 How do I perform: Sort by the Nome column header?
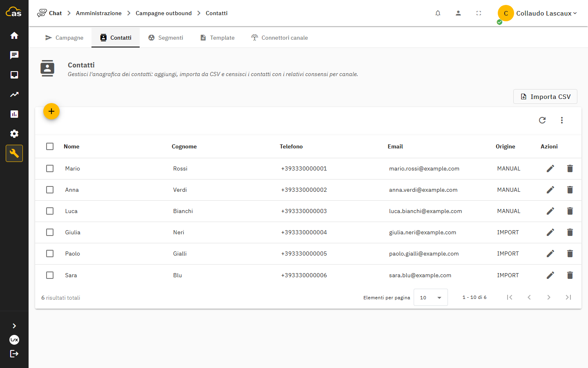71,146
